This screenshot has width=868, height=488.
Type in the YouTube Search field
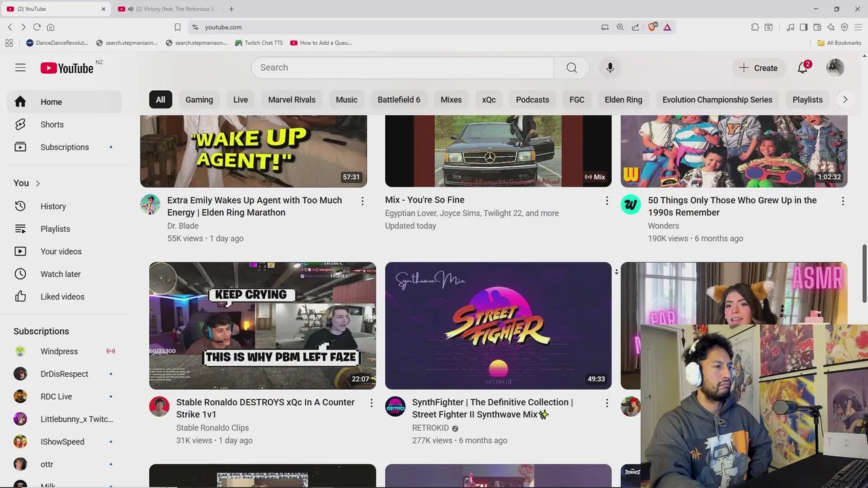pyautogui.click(x=403, y=68)
